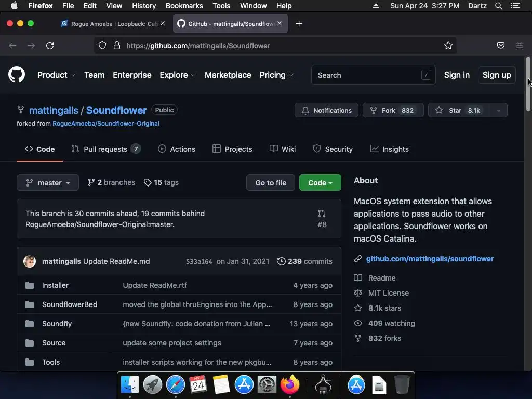
Task: Click the page vertical scrollbar thumb
Action: tap(528, 84)
